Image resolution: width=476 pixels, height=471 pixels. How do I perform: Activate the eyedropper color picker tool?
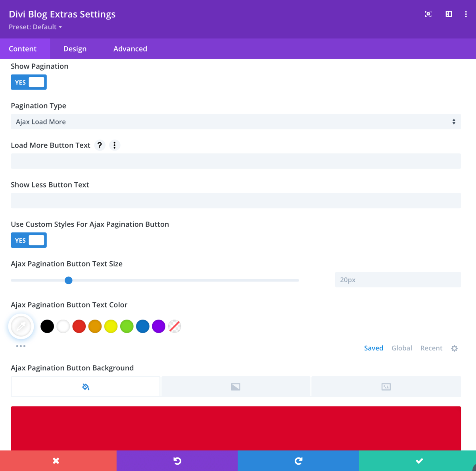tap(21, 326)
